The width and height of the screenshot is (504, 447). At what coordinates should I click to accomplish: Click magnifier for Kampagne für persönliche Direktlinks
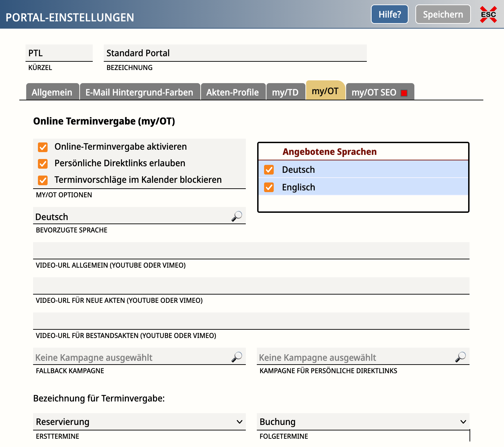[x=460, y=357]
